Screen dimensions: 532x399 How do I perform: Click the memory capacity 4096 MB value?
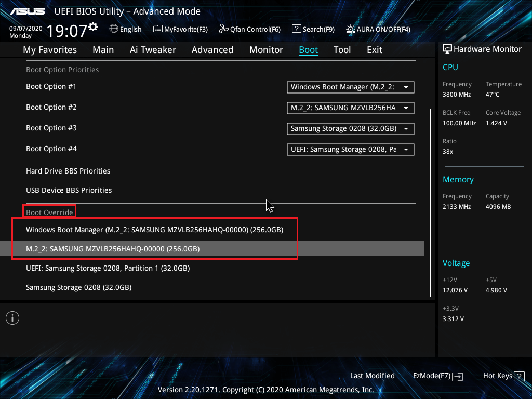tap(498, 207)
